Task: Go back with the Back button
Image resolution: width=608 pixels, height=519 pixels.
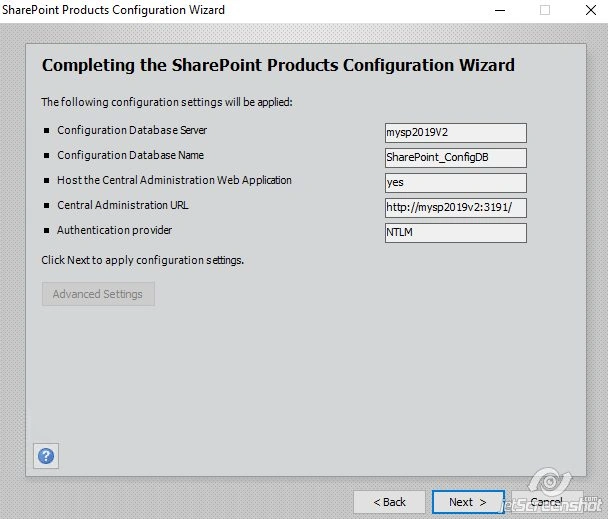Action: pos(389,502)
